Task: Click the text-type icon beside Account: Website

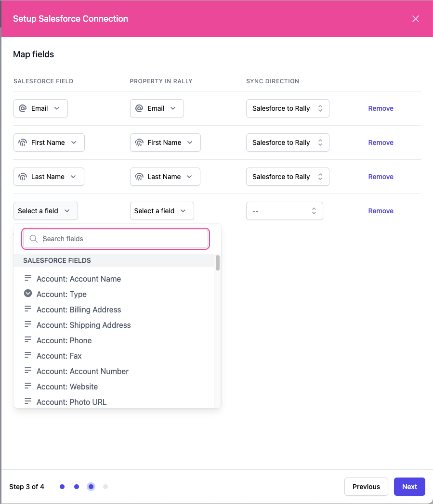Action: point(28,386)
